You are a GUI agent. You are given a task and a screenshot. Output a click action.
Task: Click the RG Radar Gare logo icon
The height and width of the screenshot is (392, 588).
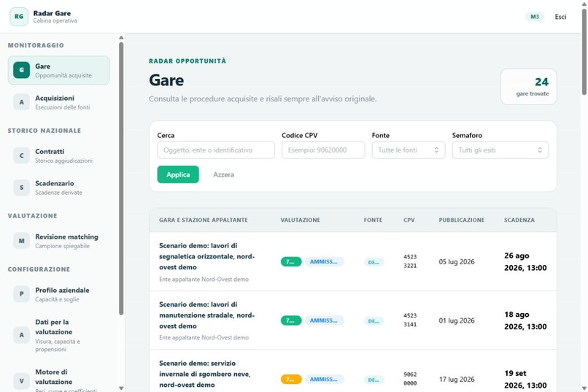tap(19, 17)
